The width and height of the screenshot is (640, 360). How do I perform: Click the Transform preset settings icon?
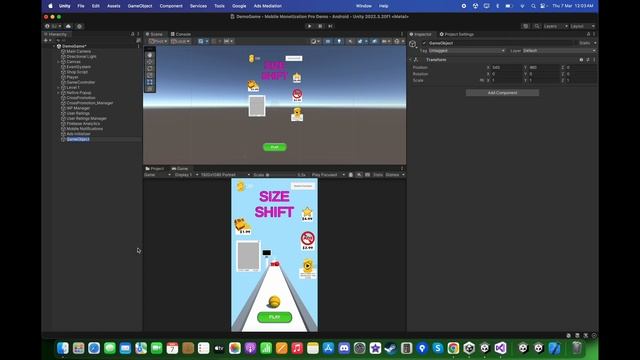click(588, 60)
